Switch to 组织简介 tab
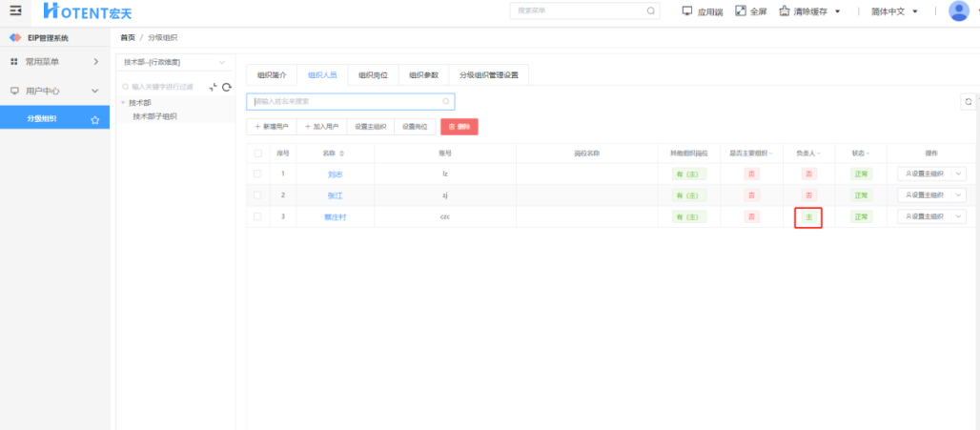The height and width of the screenshot is (430, 980). [272, 75]
